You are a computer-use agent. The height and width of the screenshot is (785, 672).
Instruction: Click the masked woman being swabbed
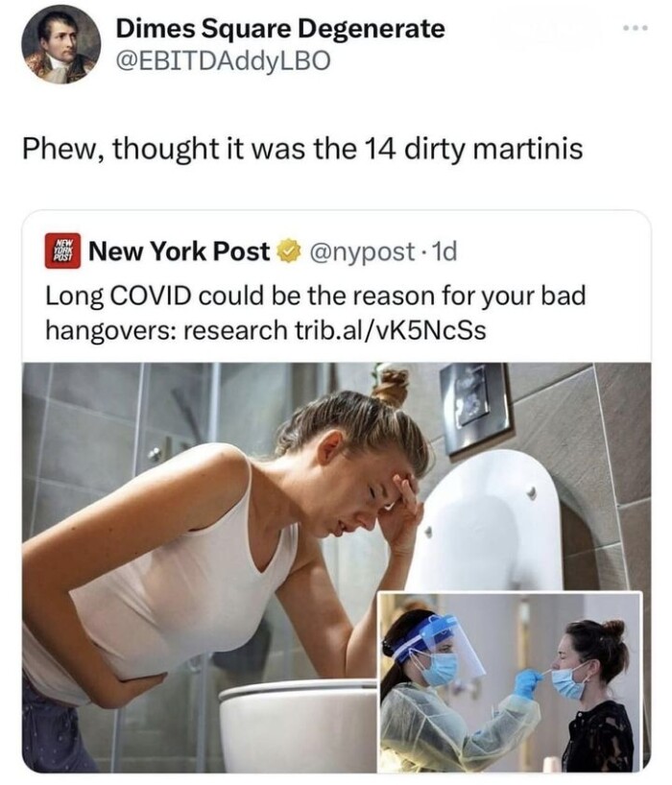596,696
